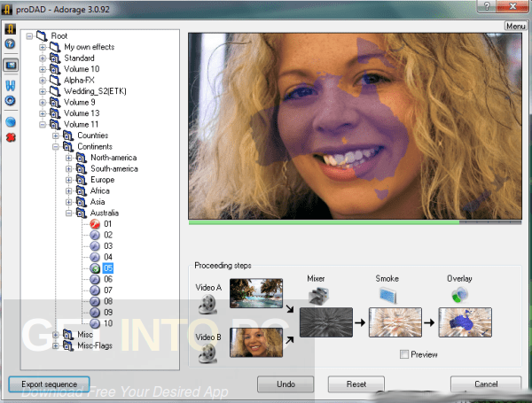The width and height of the screenshot is (532, 403).
Task: Select the Volume 9 folder
Action: pos(80,102)
